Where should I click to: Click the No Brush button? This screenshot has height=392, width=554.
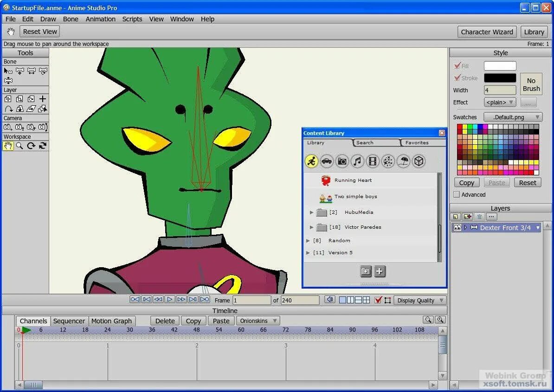tap(531, 84)
